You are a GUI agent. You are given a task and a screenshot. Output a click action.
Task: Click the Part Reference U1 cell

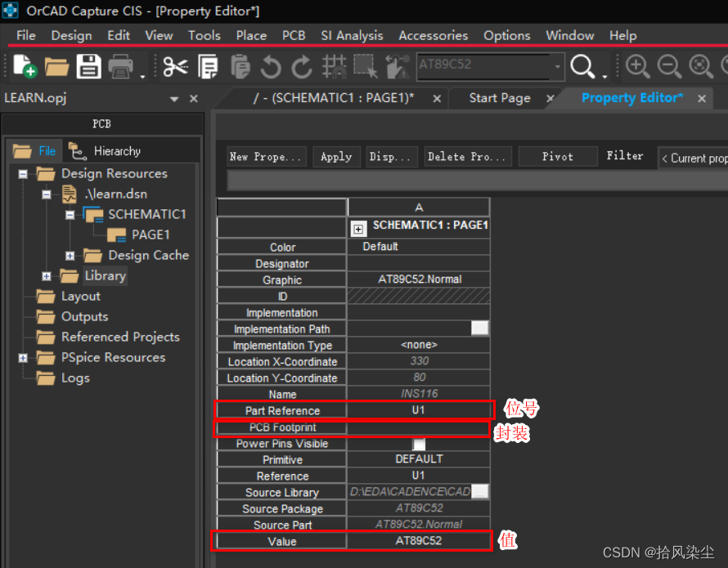click(x=418, y=410)
